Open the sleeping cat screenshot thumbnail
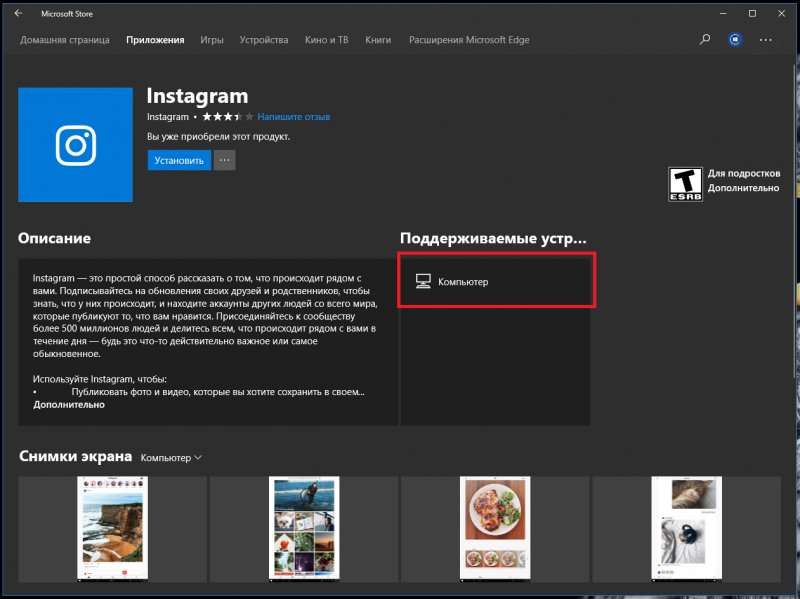The width and height of the screenshot is (800, 599). click(687, 529)
